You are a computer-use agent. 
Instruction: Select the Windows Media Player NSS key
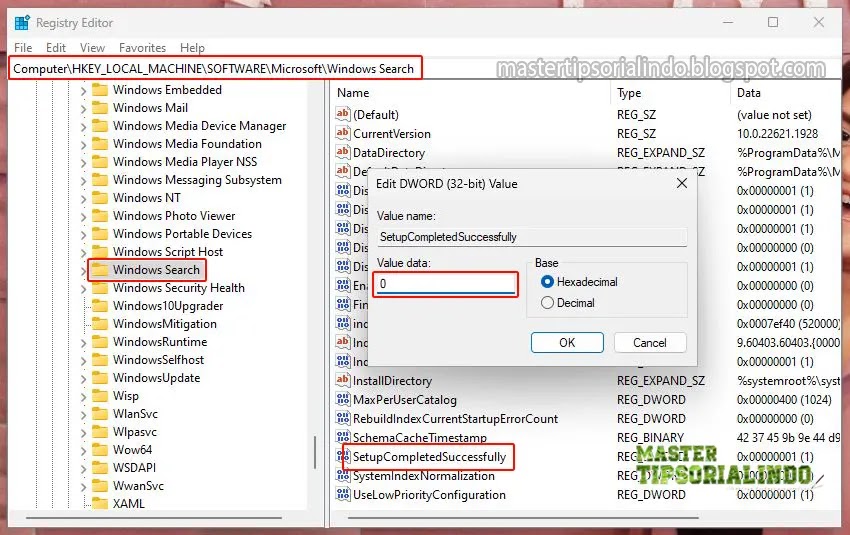pos(185,162)
